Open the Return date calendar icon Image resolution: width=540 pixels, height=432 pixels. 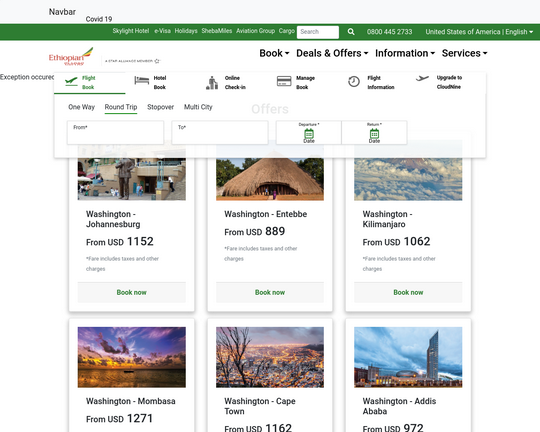[374, 133]
